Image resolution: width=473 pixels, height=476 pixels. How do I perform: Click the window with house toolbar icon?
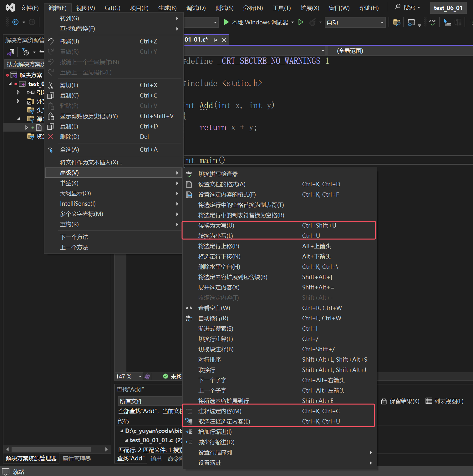tap(411, 22)
